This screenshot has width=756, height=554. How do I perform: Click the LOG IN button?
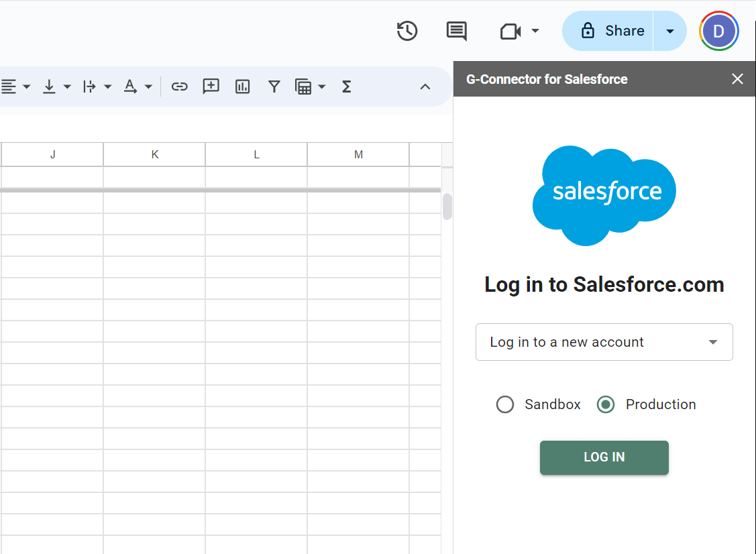[x=604, y=457]
